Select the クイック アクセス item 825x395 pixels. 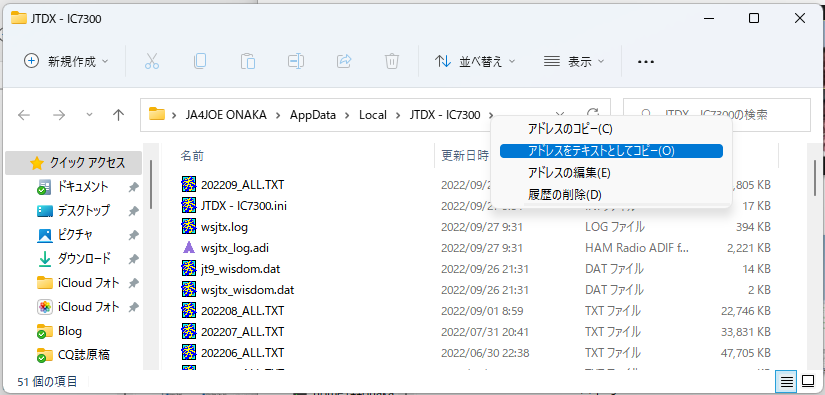[74, 163]
